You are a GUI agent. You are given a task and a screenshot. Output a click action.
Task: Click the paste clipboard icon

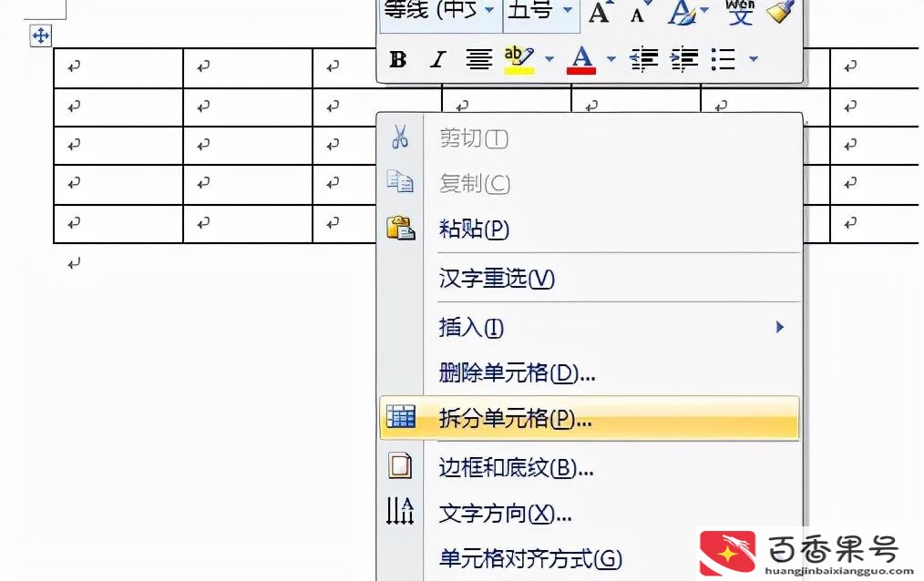pyautogui.click(x=401, y=228)
